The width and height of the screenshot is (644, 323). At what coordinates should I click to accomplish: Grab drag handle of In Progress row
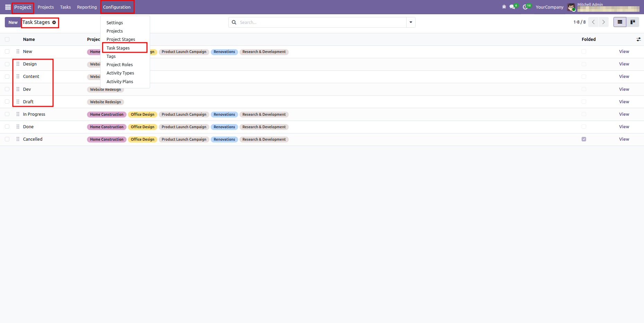tap(18, 114)
